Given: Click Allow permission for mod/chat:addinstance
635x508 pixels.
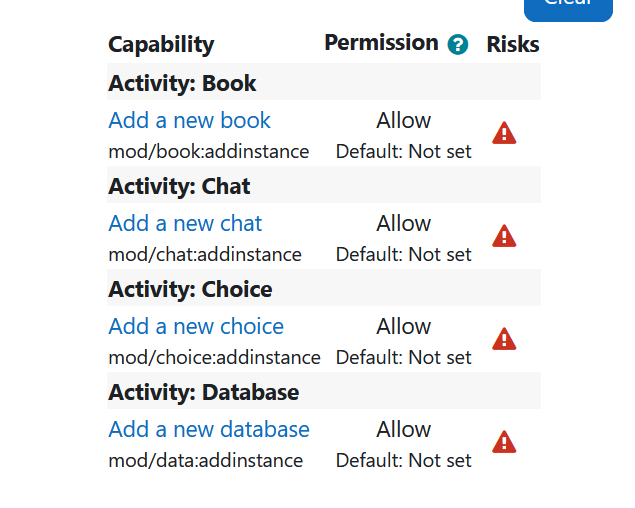Looking at the screenshot, I should tap(403, 223).
